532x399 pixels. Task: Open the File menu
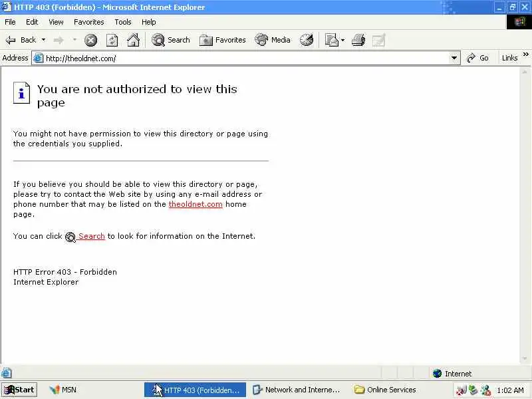coord(10,22)
